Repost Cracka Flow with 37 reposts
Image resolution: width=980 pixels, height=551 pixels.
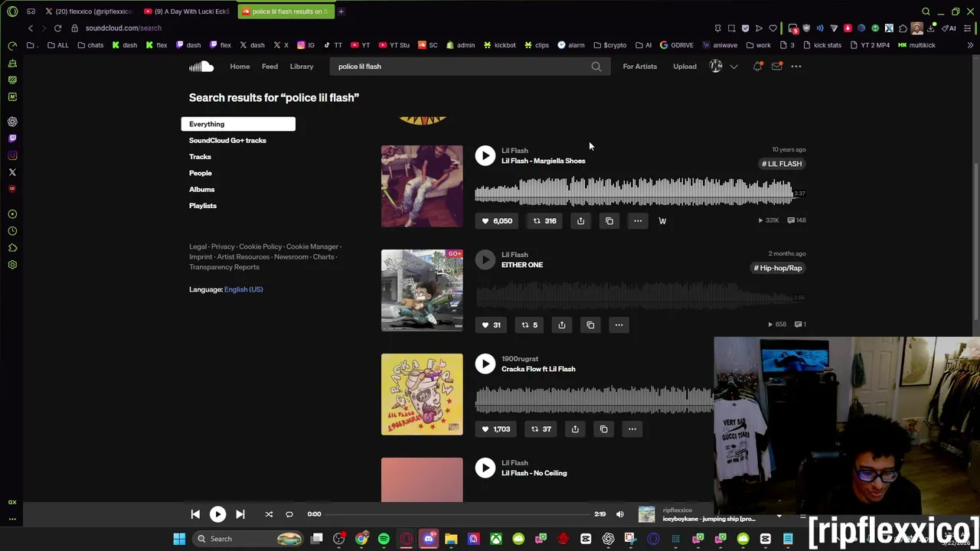(541, 429)
